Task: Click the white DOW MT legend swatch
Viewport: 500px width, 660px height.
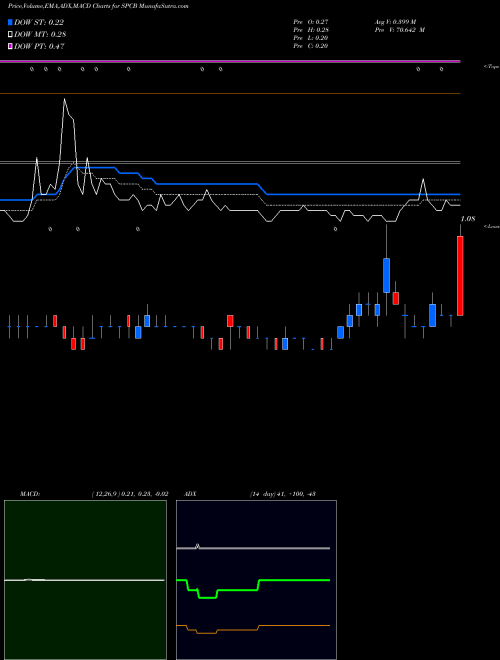Action: pyautogui.click(x=11, y=35)
